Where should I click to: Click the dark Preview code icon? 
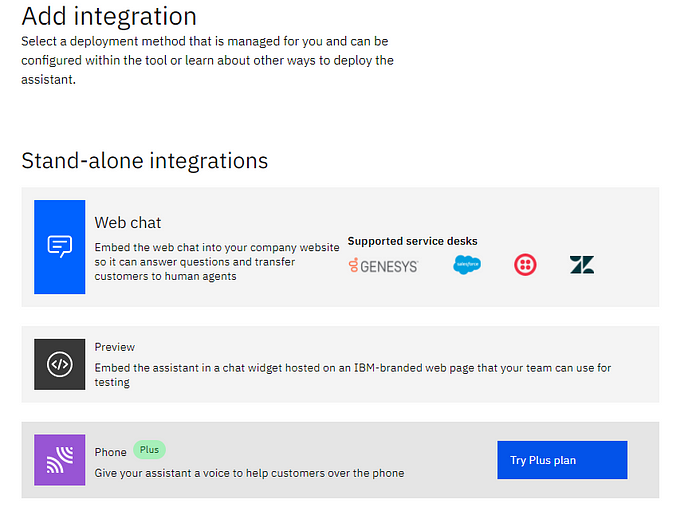[59, 364]
